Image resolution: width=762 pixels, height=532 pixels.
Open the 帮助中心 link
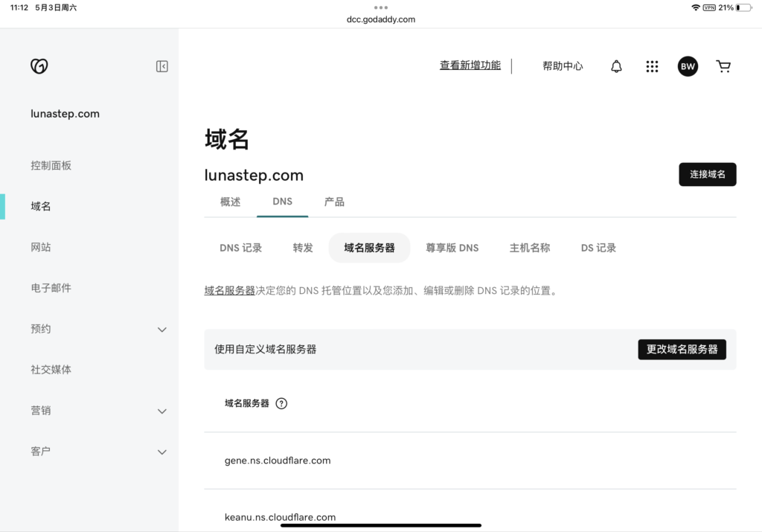tap(563, 66)
